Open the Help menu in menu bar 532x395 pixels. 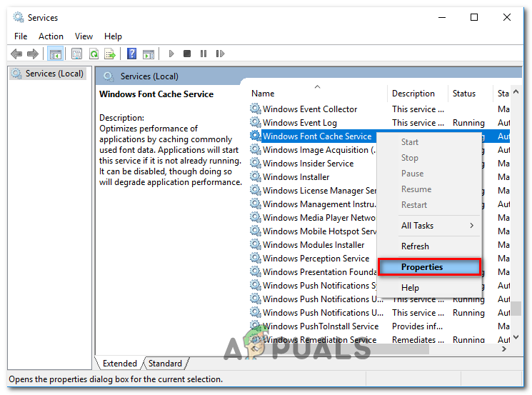pyautogui.click(x=113, y=36)
